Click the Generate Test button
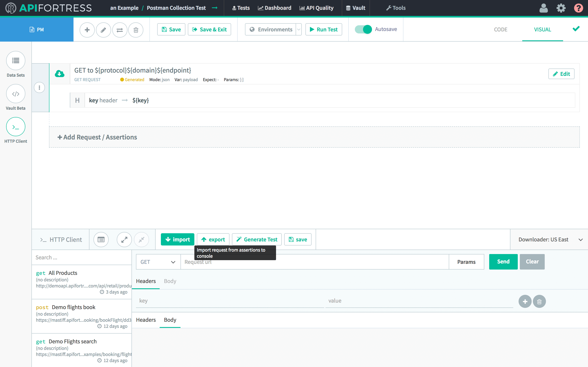Viewport: 588px width, 367px height. point(257,240)
